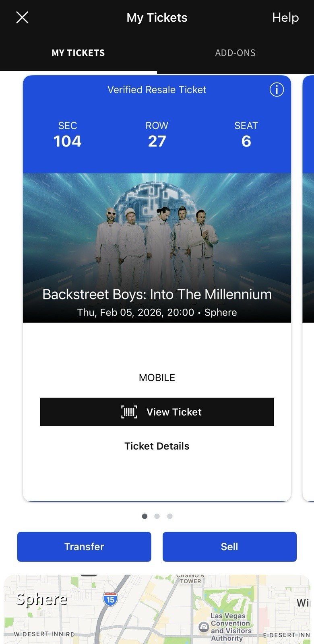This screenshot has height=644, width=314.
Task: Tap Transfer to send the ticket
Action: (84, 547)
